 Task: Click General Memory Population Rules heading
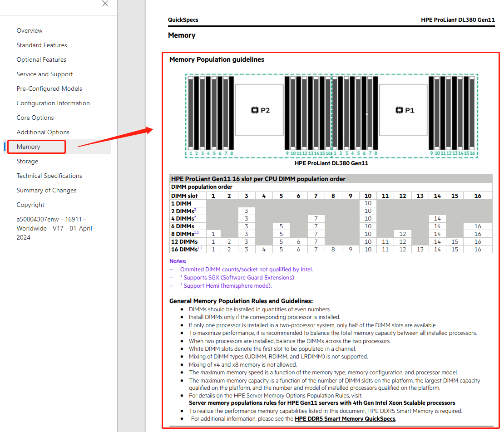pos(241,301)
